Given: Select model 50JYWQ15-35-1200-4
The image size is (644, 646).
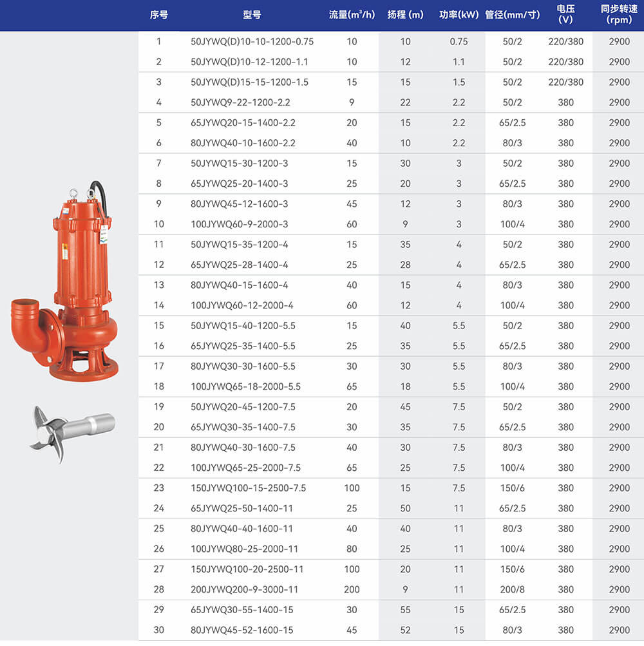Looking at the screenshot, I should (x=239, y=244).
